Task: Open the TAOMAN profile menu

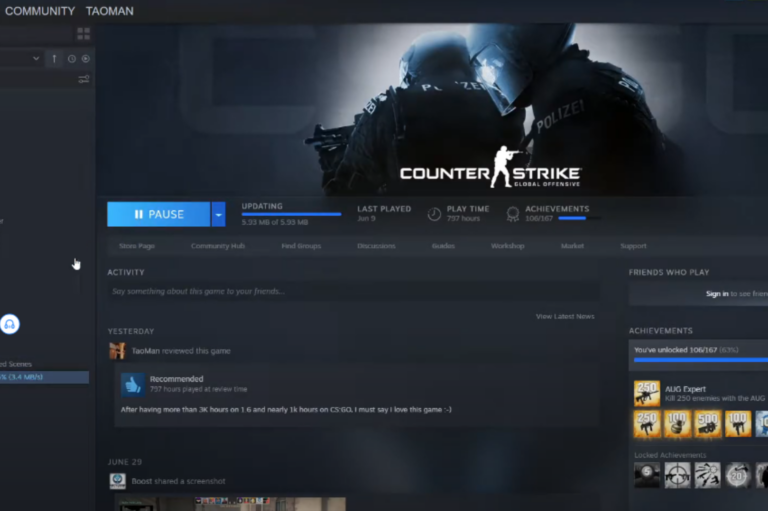Action: coord(109,11)
